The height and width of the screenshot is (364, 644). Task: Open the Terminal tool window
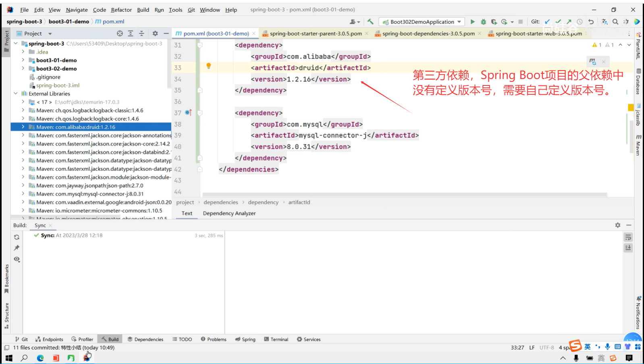(x=276, y=339)
